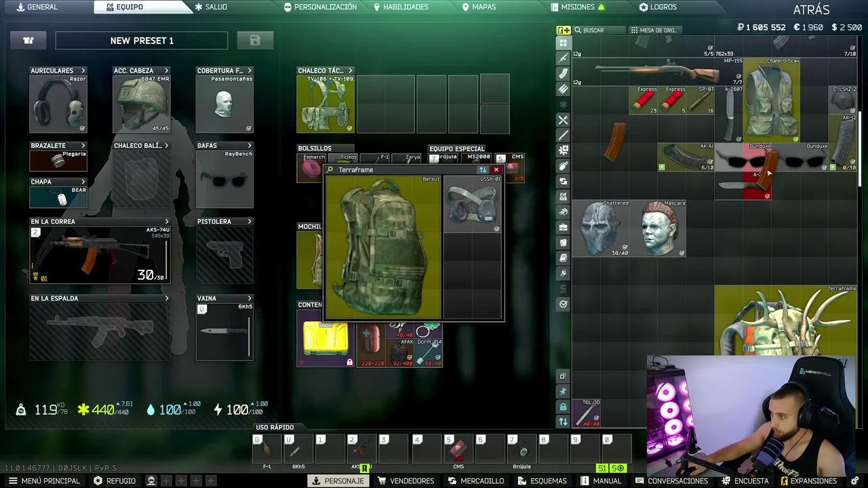Toggle the melee weapons filter in the stash sidebar
This screenshot has width=868, height=488.
coord(563,136)
